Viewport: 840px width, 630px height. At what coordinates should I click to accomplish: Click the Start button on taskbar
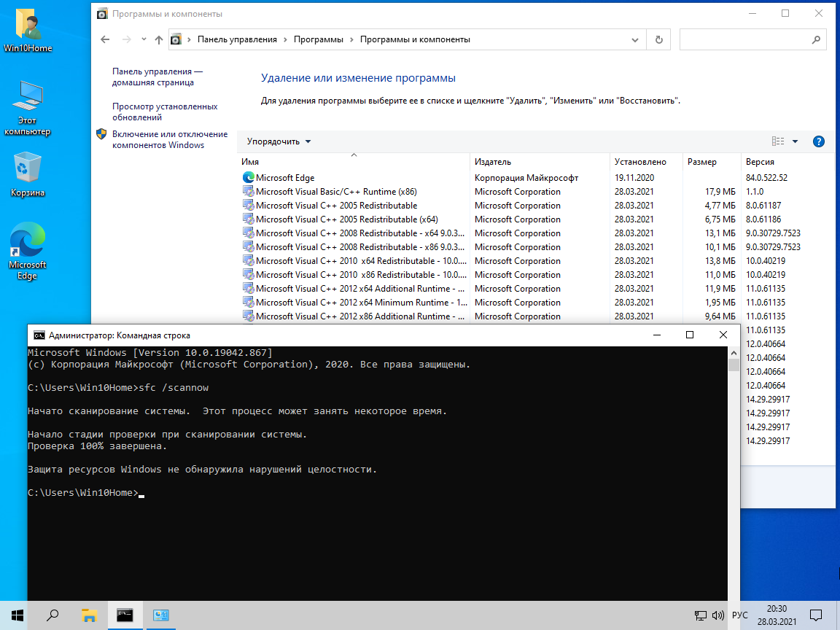point(17,615)
